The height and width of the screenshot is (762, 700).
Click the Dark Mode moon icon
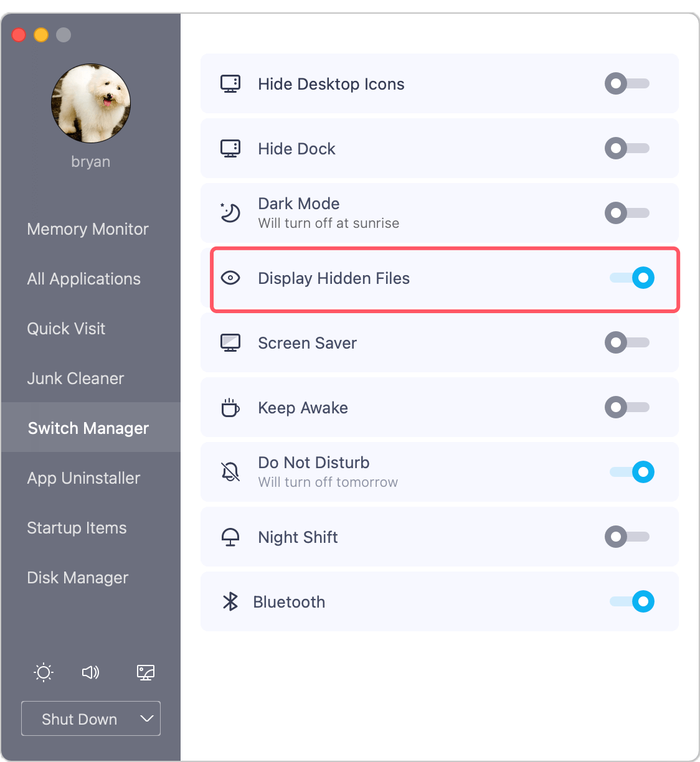tap(230, 213)
